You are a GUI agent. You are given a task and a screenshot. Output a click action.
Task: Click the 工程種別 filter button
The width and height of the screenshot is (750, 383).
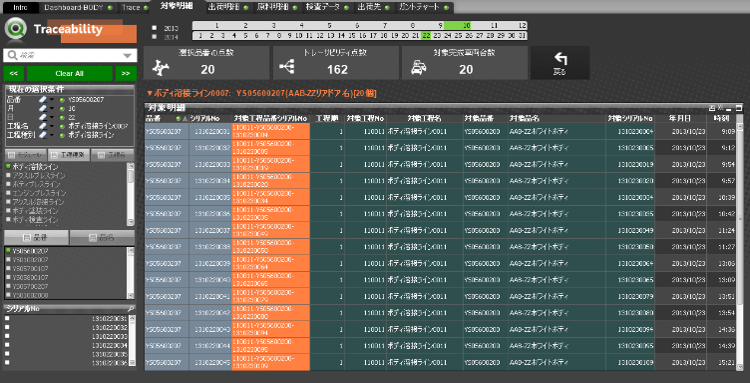(x=69, y=155)
